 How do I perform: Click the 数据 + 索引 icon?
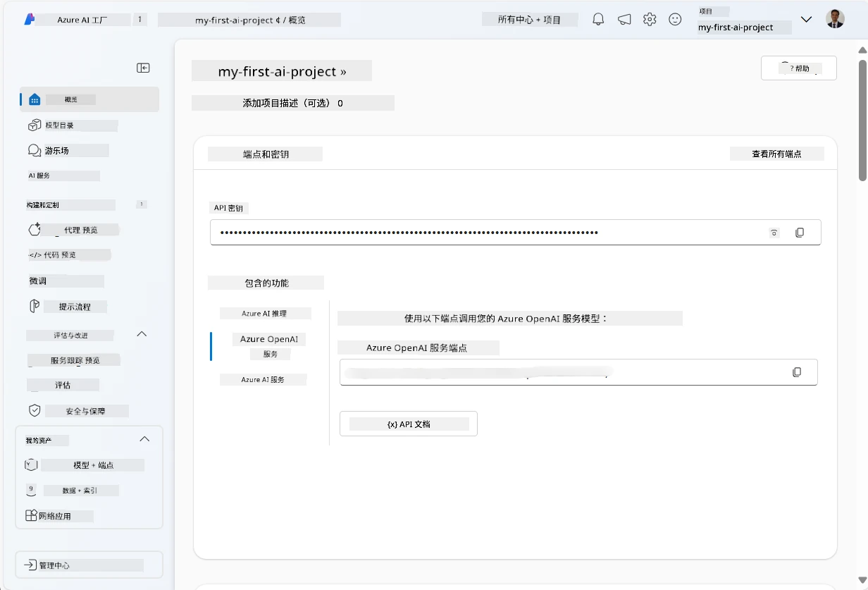31,490
